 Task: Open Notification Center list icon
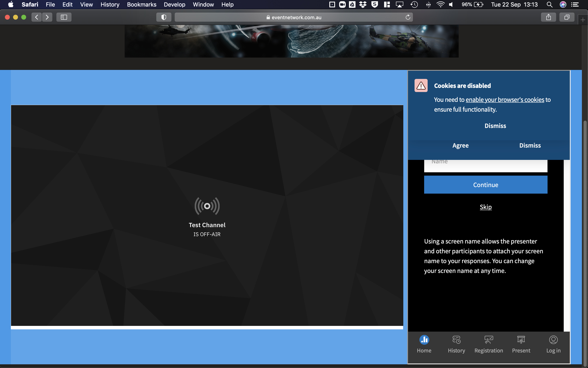(x=575, y=4)
